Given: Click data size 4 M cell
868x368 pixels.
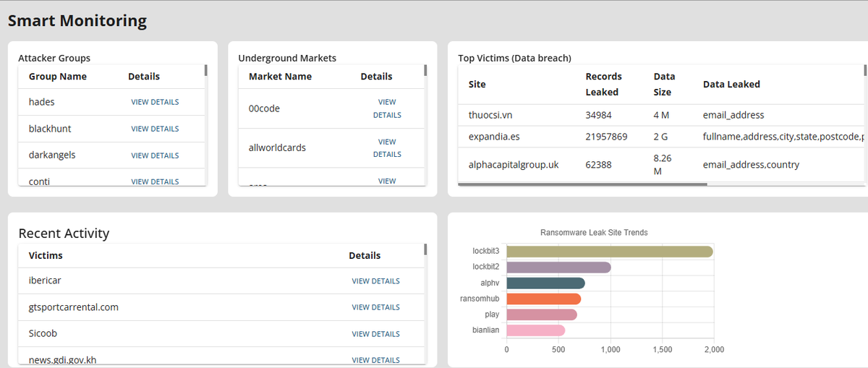Looking at the screenshot, I should pyautogui.click(x=661, y=115).
